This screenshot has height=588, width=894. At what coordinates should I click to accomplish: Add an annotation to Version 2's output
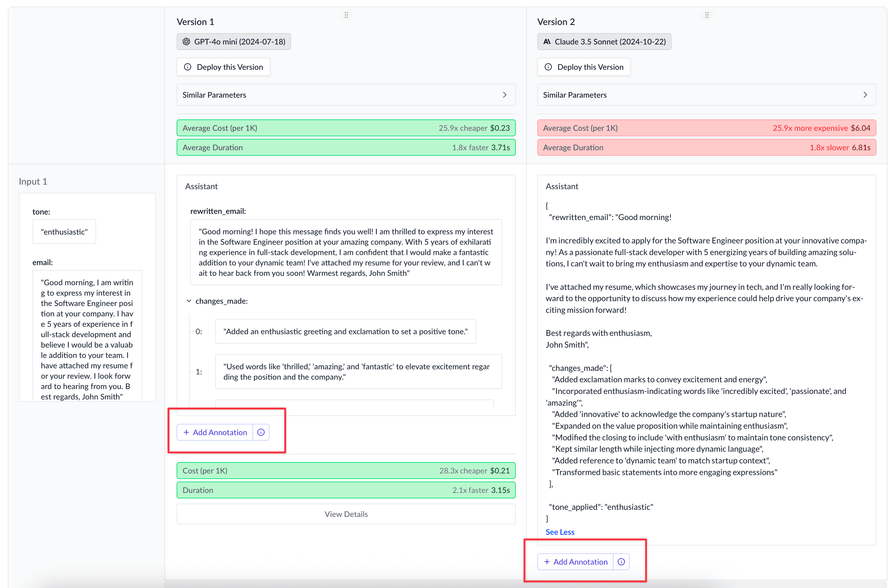pyautogui.click(x=575, y=562)
